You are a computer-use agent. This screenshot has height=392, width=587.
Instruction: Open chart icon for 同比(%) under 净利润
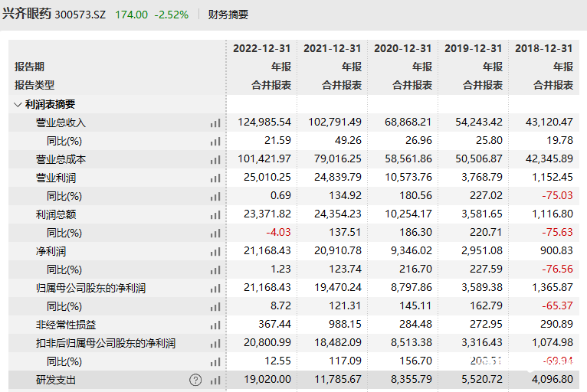pos(215,270)
